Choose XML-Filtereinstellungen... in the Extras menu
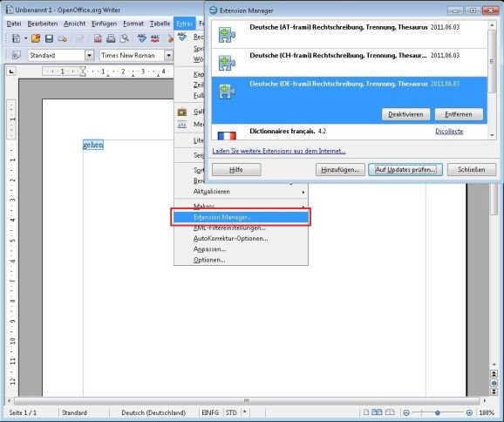This screenshot has height=422, width=504. click(x=241, y=228)
